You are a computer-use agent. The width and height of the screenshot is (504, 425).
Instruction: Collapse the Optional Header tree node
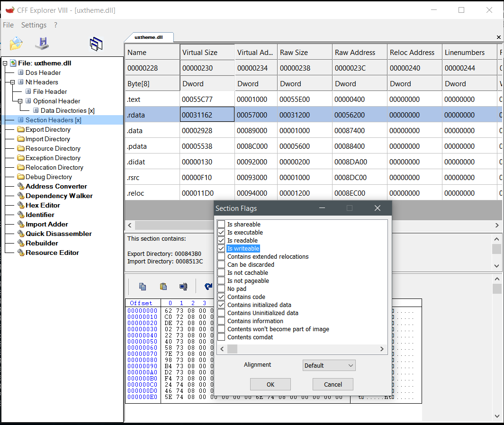tap(20, 101)
